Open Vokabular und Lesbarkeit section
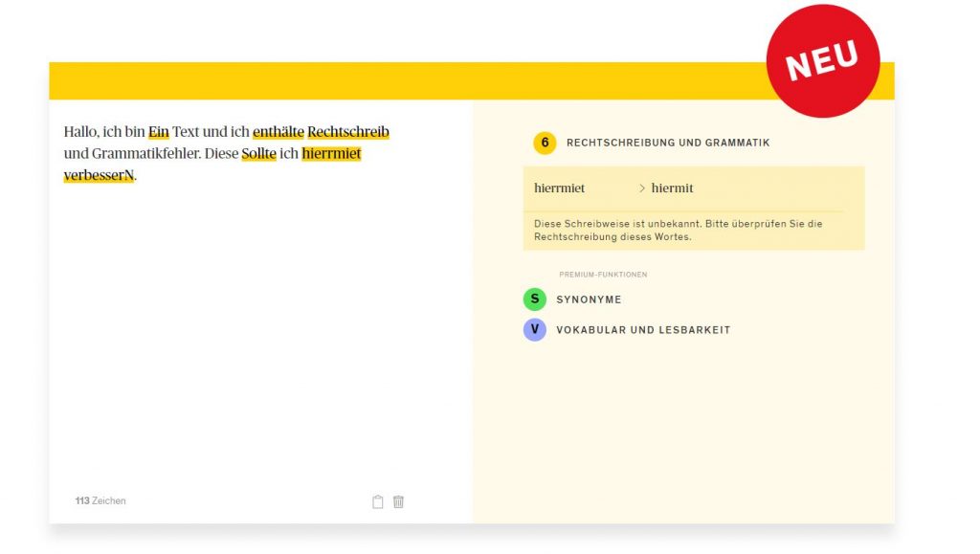Image resolution: width=980 pixels, height=554 pixels. 643,330
